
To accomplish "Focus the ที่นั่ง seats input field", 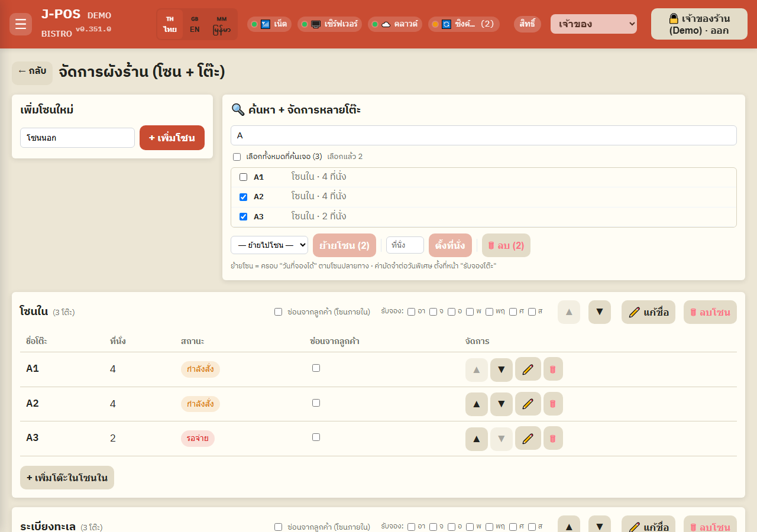I will click(405, 245).
